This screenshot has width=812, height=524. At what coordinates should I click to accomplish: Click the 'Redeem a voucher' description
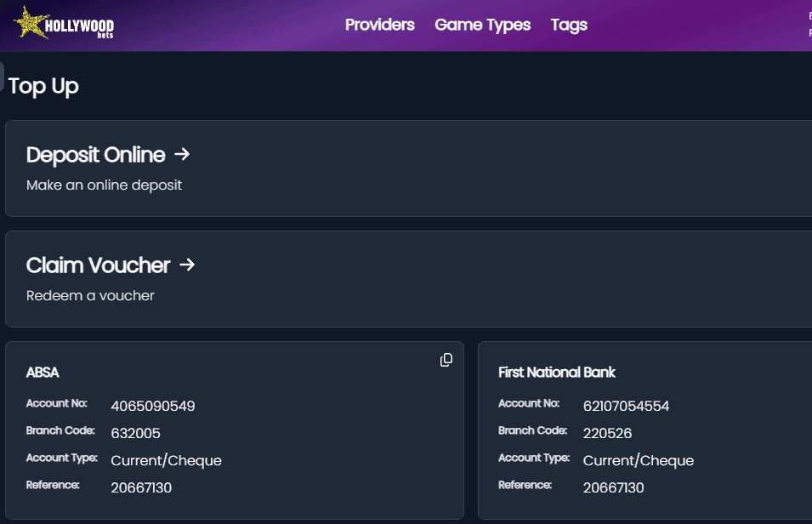tap(90, 296)
